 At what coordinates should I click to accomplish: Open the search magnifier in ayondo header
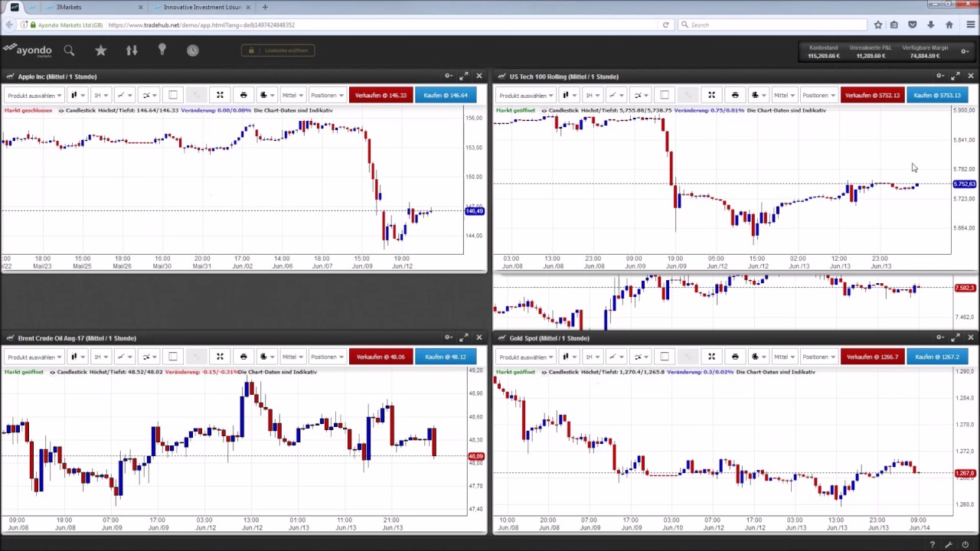(x=69, y=51)
